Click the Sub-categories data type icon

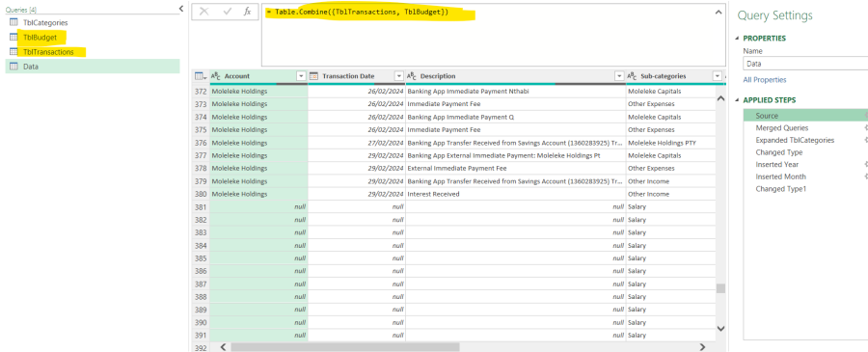tap(632, 76)
